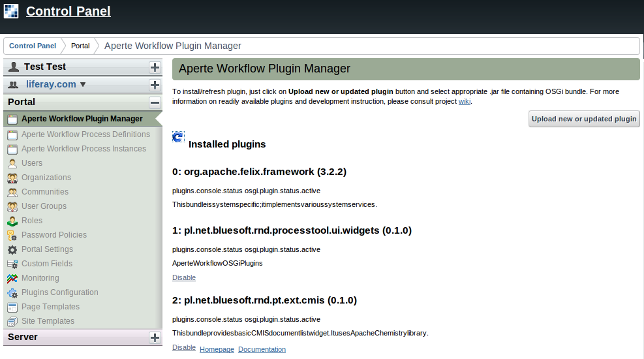Image resolution: width=644 pixels, height=359 pixels.
Task: Click the Roles icon in sidebar
Action: tap(12, 221)
